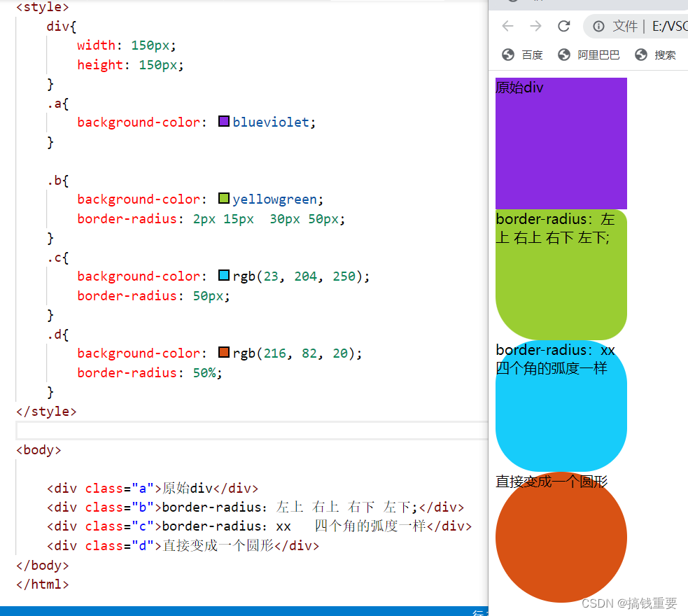The width and height of the screenshot is (688, 616).
Task: Click the '.a{' selector line
Action: coord(58,104)
